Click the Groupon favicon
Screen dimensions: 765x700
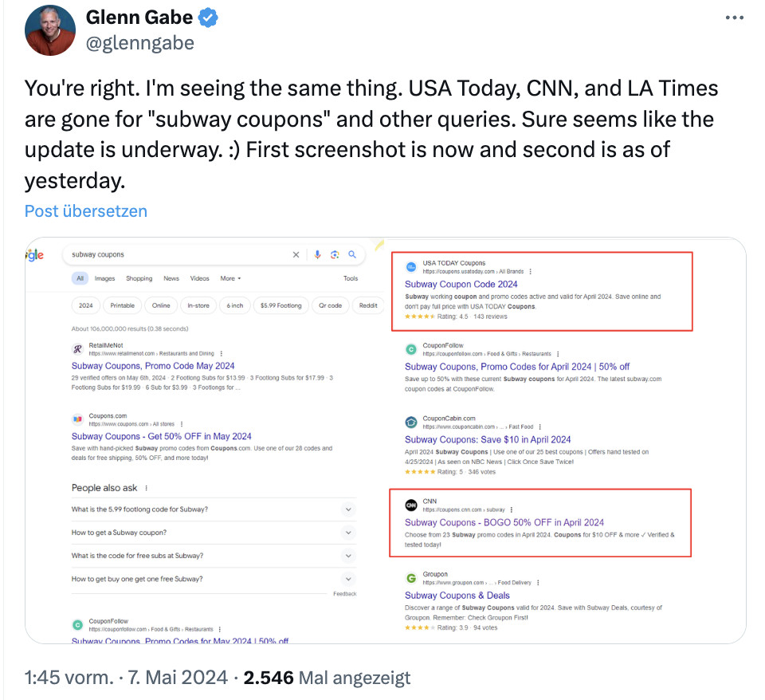tap(410, 576)
